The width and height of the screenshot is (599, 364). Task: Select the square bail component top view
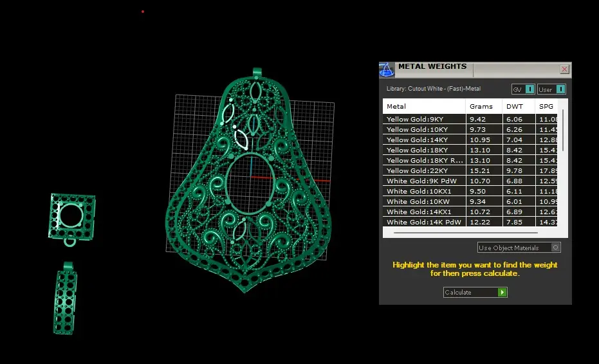(x=72, y=219)
